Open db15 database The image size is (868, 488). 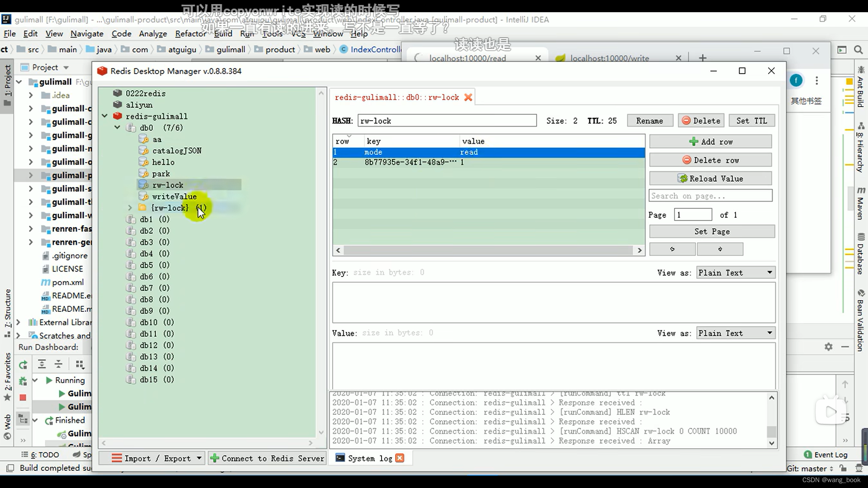pyautogui.click(x=156, y=380)
